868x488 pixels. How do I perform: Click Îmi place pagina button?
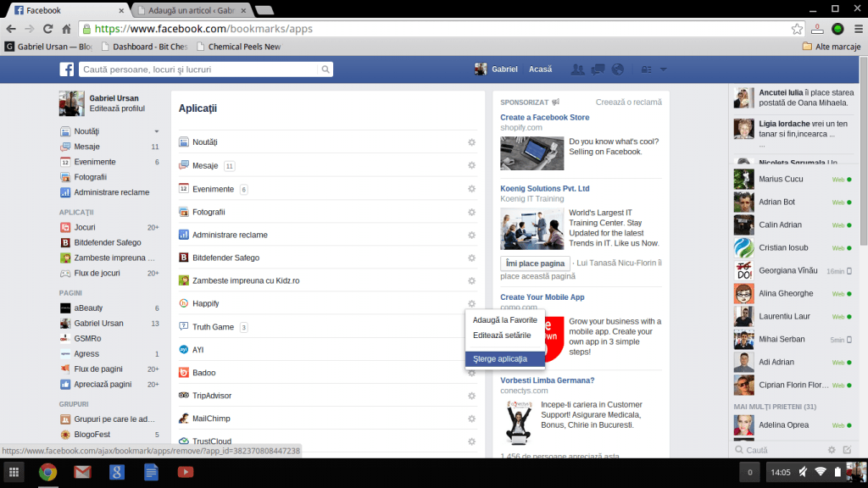point(535,263)
